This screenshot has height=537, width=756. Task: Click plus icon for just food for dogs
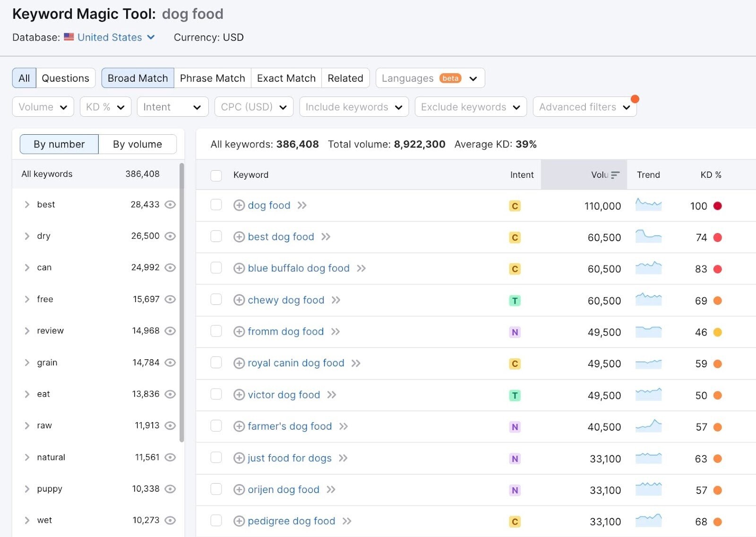pos(239,458)
